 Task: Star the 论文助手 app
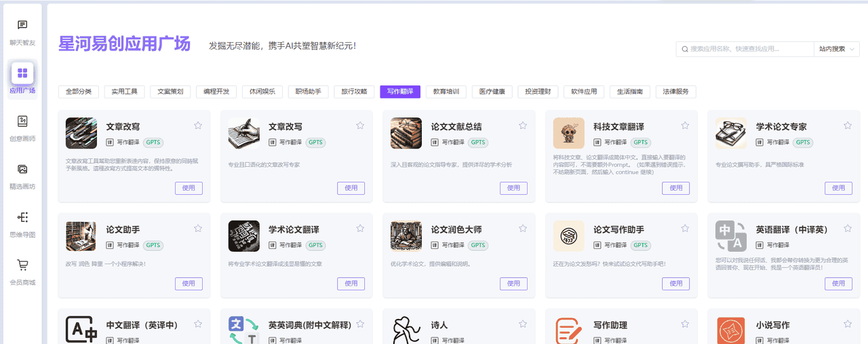click(198, 229)
